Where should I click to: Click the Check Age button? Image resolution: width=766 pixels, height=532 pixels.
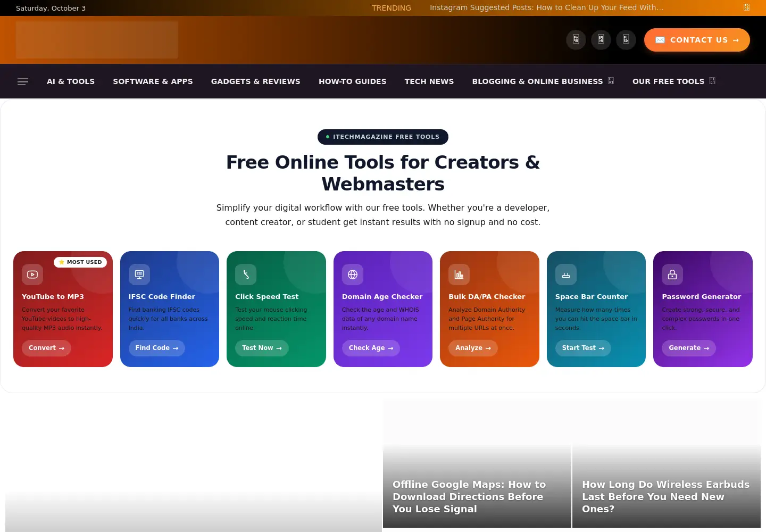click(371, 348)
